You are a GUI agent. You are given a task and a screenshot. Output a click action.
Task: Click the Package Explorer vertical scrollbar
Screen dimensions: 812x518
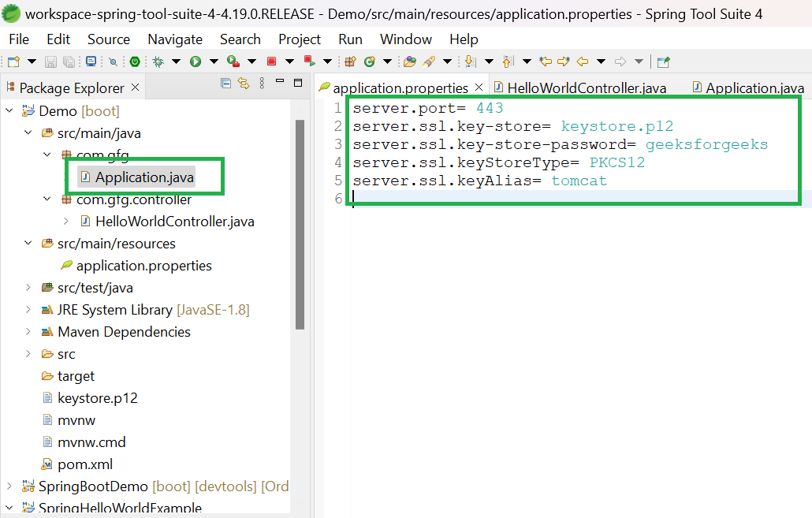pos(300,224)
